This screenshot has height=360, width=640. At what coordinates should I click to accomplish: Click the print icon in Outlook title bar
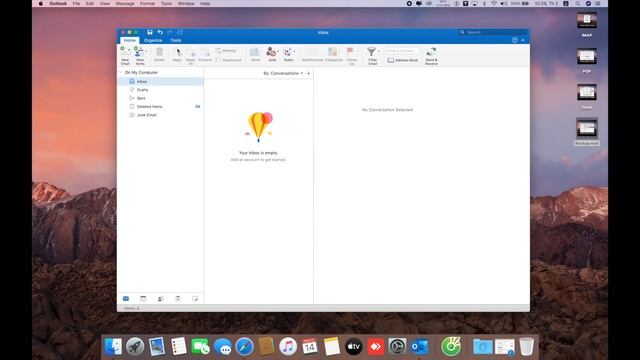click(x=180, y=32)
